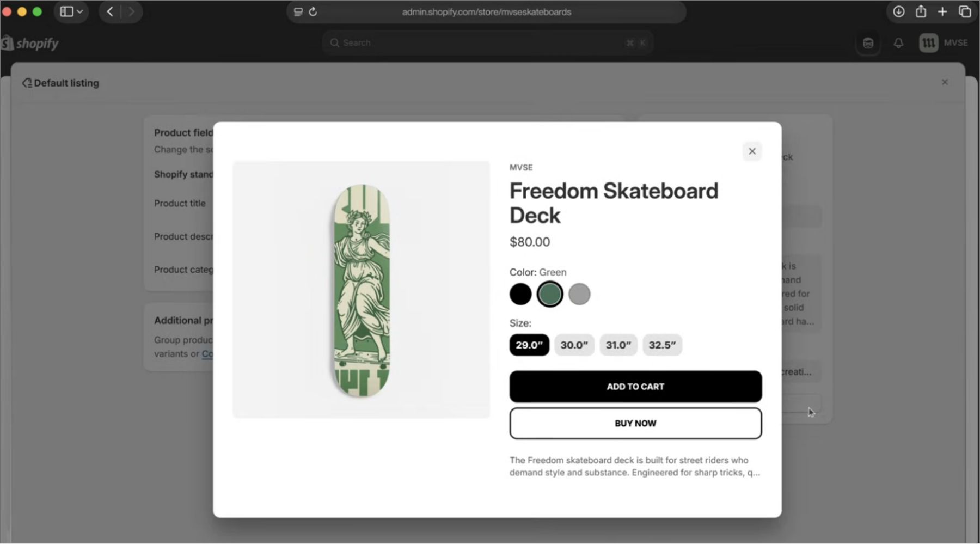Open a new tab with plus icon
Viewport: 980px width, 544px height.
pos(942,12)
